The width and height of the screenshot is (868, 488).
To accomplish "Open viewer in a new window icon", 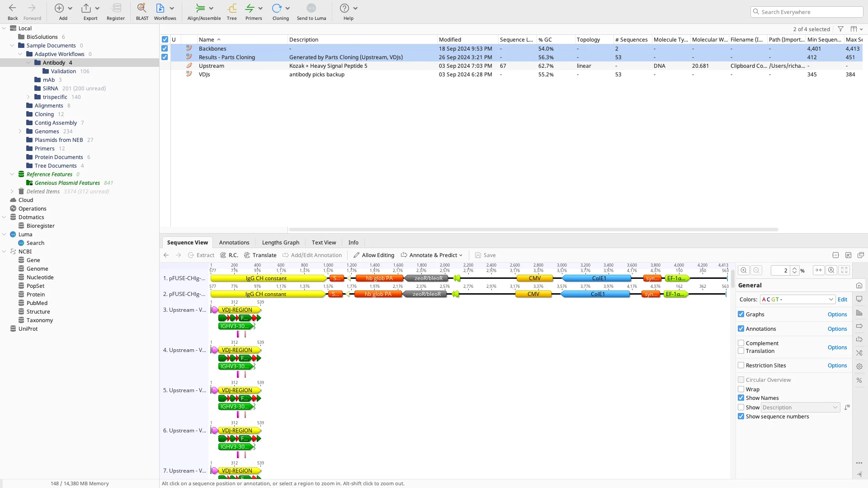I will point(861,255).
